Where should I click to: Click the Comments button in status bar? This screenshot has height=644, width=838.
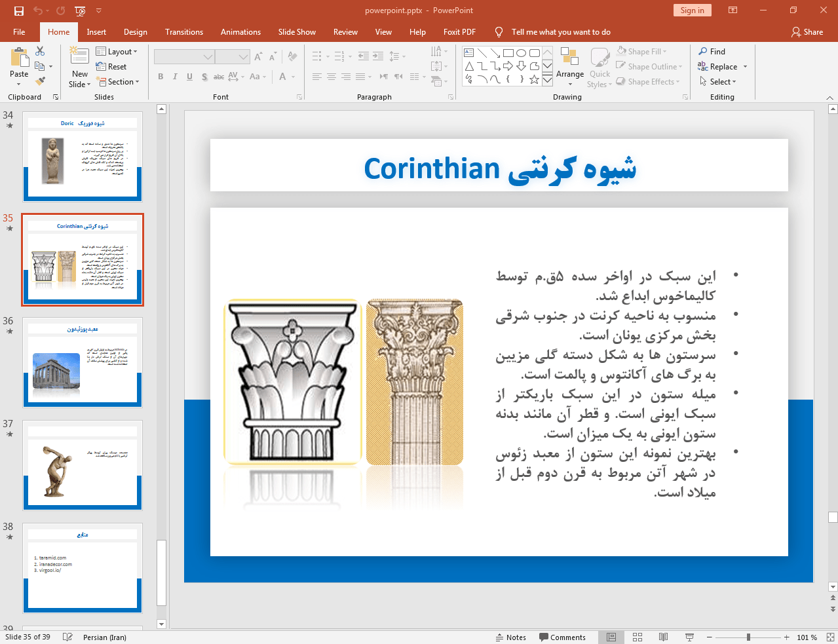click(x=562, y=637)
